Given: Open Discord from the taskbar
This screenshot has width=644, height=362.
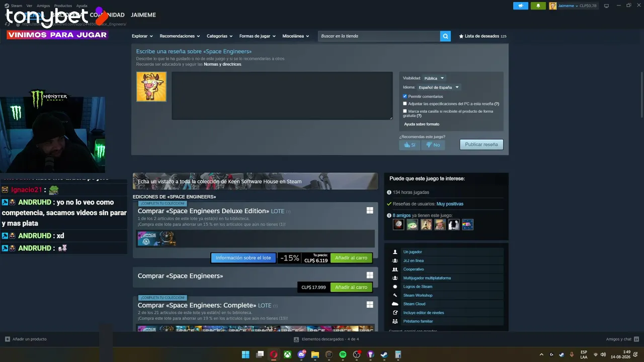Looking at the screenshot, I should pyautogui.click(x=301, y=354).
